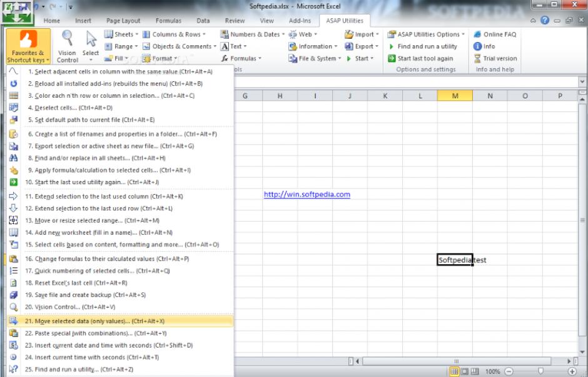Select column M header
The image size is (588, 377).
pyautogui.click(x=455, y=96)
